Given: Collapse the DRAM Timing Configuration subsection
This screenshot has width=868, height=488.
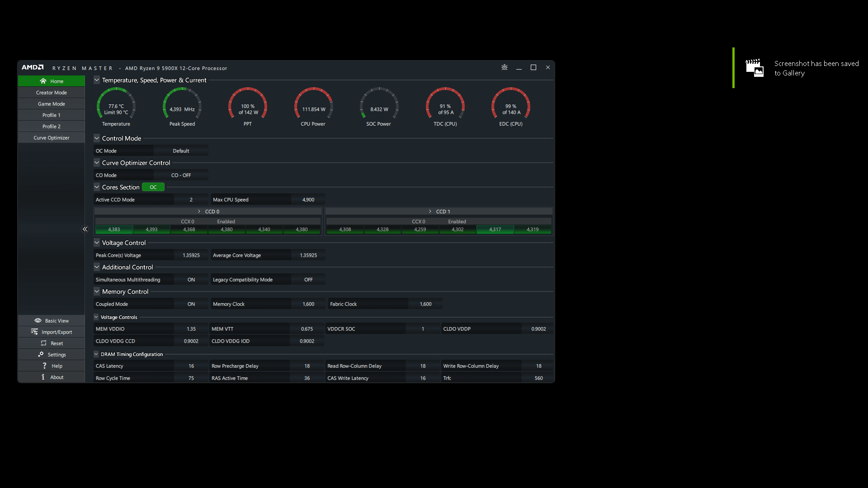Looking at the screenshot, I should [96, 354].
